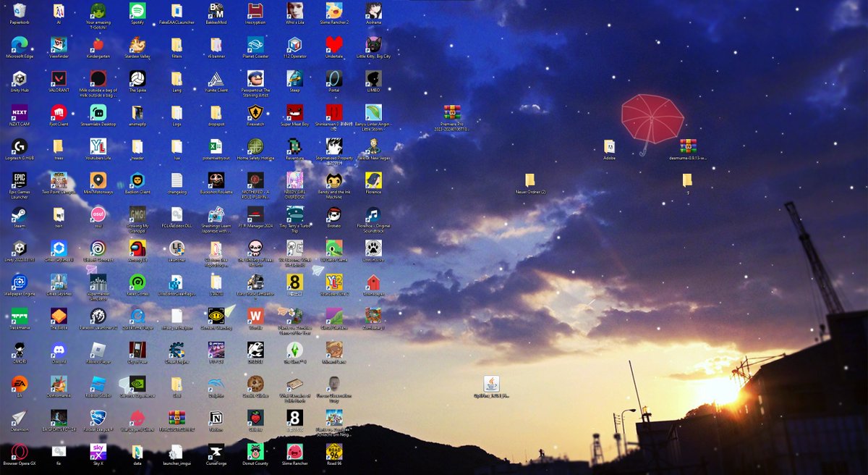Launch Spotify from the desktop
Image resolution: width=868 pixels, height=475 pixels.
point(137,10)
